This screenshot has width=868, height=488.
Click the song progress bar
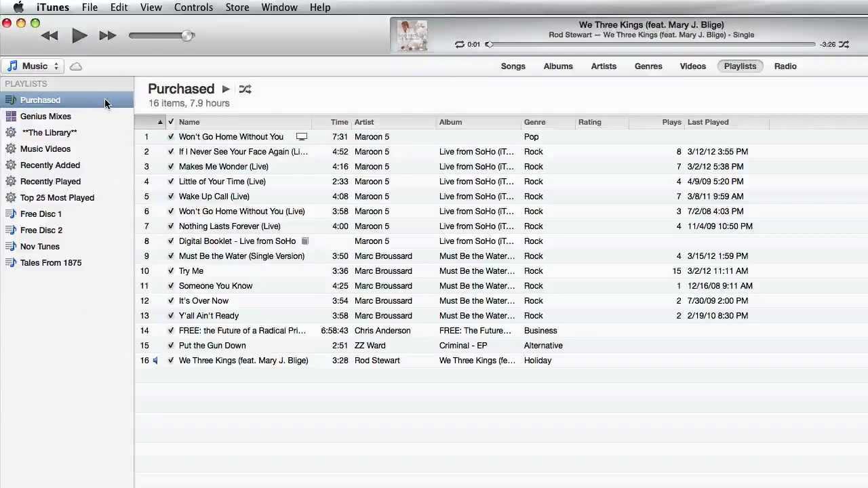click(x=651, y=45)
